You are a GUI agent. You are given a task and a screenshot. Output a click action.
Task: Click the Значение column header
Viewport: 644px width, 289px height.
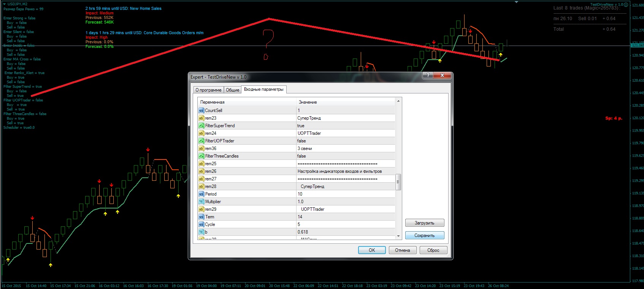coord(346,102)
